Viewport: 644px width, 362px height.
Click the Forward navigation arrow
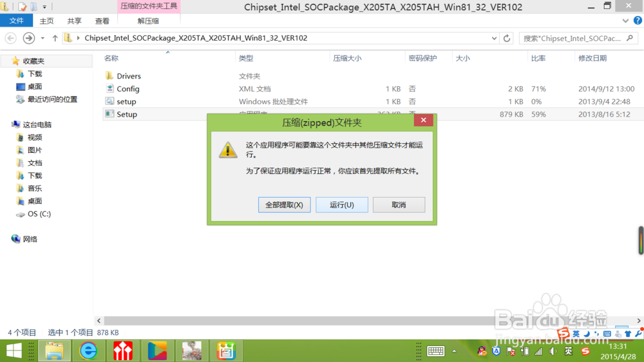[x=28, y=38]
